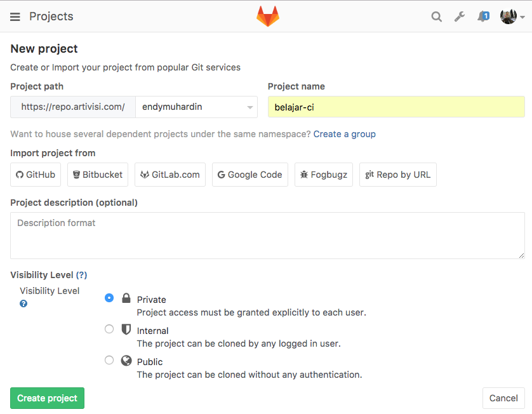Screen dimensions: 532x414
Task: Import project from Google Code
Action: 250,175
